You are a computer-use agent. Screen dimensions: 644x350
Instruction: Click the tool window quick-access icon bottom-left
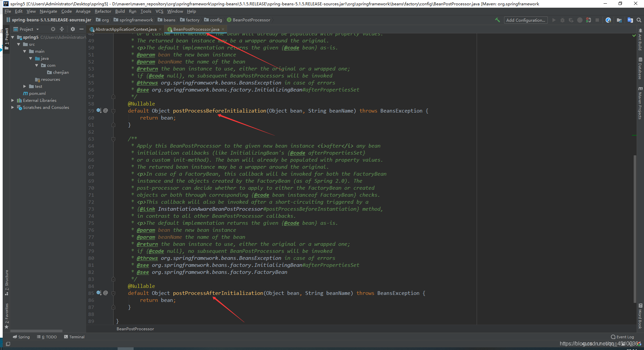coord(8,344)
